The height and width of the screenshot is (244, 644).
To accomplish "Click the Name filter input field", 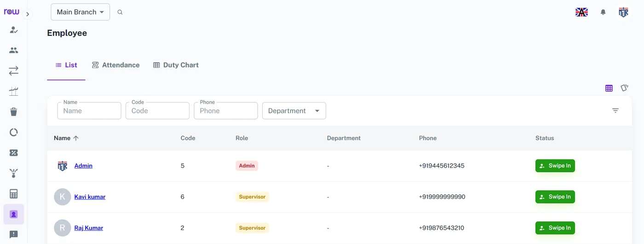I will [89, 110].
